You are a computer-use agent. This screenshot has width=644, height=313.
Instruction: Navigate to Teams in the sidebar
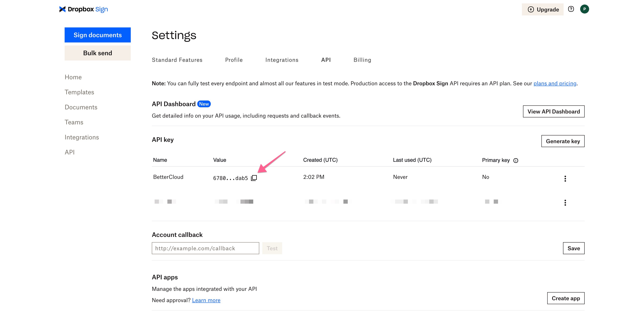[74, 122]
